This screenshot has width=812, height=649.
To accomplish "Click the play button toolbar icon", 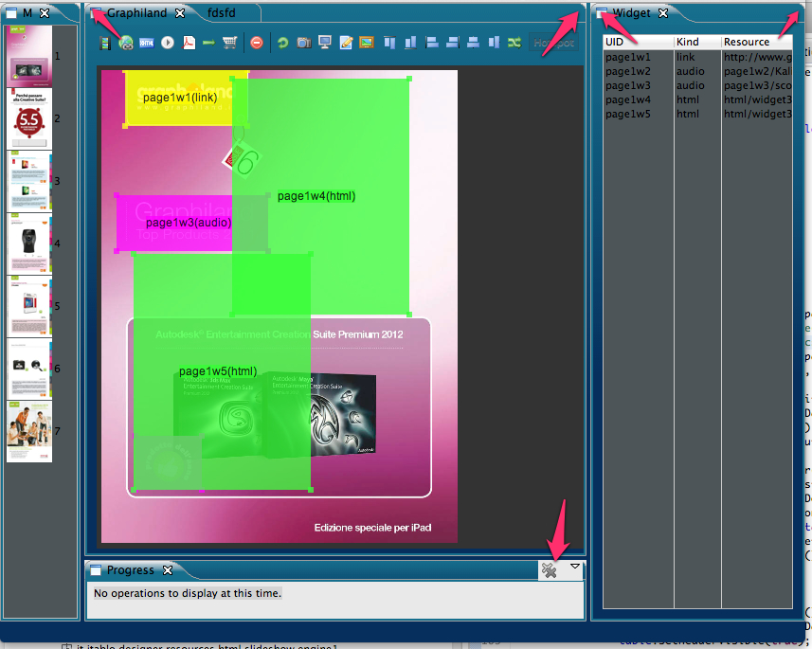I will pos(168,43).
